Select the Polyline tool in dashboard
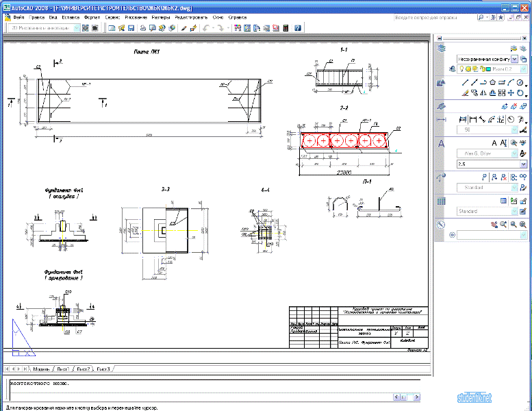 [x=483, y=82]
